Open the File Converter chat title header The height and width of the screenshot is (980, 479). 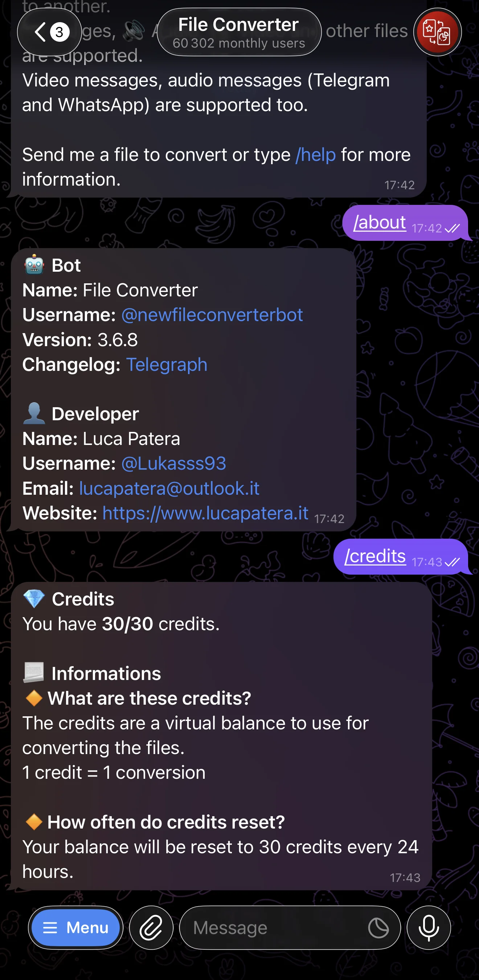tap(239, 32)
